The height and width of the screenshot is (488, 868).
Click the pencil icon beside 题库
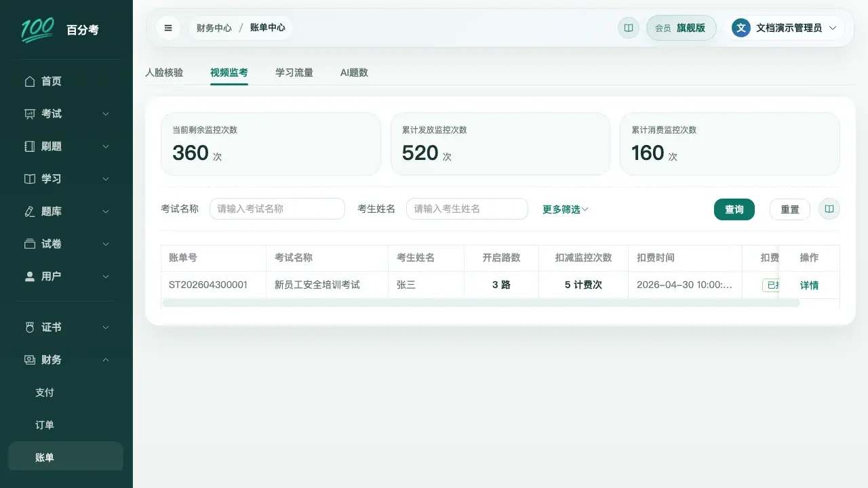[x=29, y=211]
